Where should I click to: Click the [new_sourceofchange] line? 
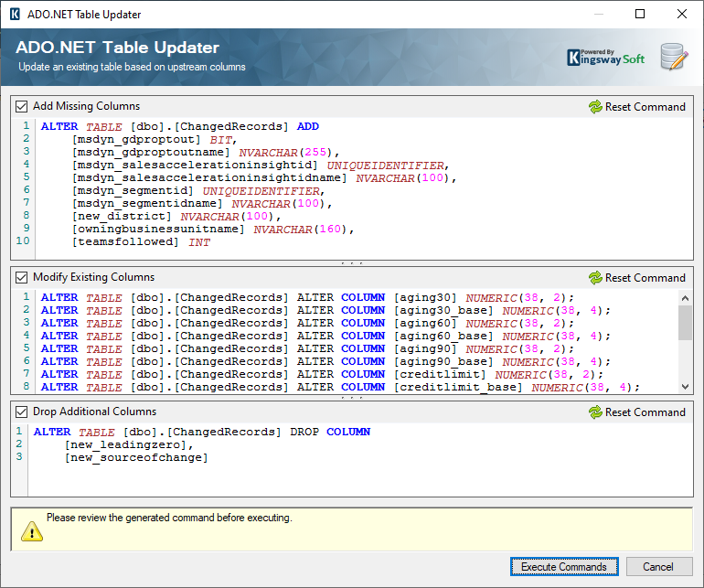pos(136,458)
